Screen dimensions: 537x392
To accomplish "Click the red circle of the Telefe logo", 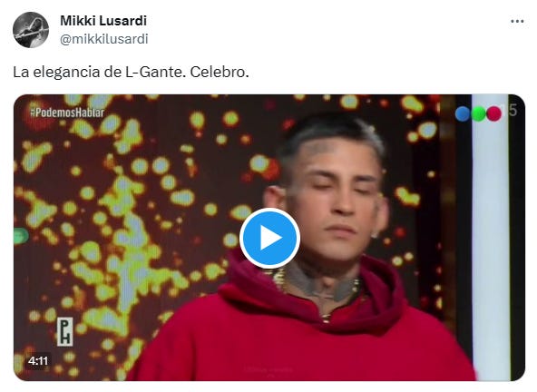I will pos(493,113).
